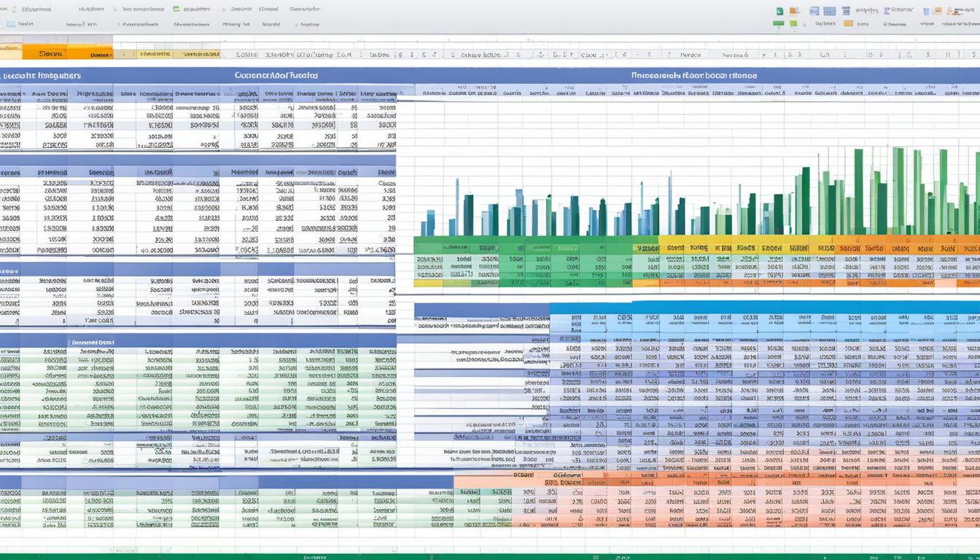Select the green and blue bar chart

click(x=700, y=190)
